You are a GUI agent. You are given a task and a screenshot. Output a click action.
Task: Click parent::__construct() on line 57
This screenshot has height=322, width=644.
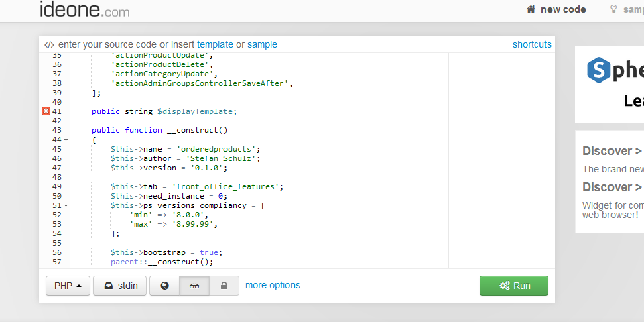click(x=162, y=262)
